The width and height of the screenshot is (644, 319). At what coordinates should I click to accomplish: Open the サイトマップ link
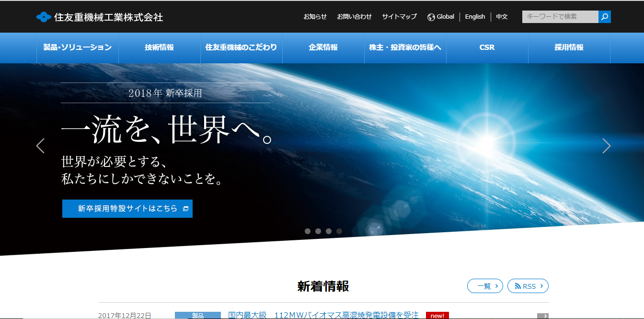(x=400, y=17)
